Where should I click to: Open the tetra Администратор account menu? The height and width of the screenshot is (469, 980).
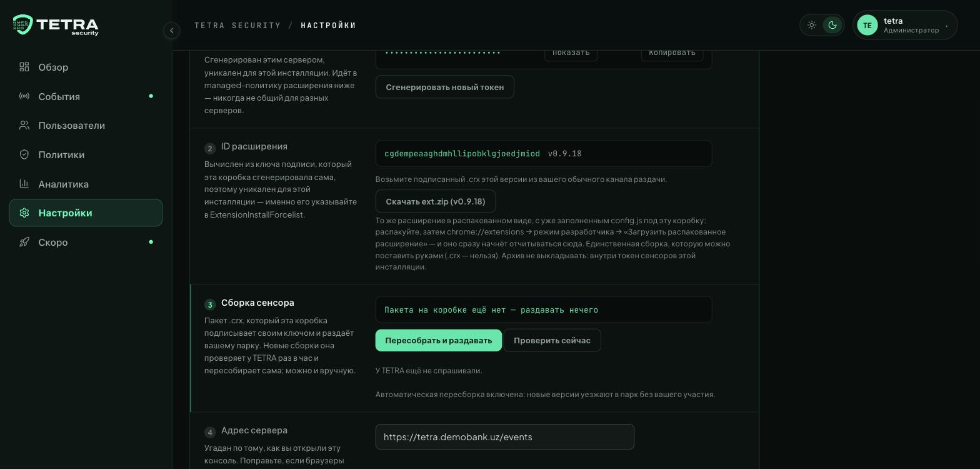click(905, 25)
